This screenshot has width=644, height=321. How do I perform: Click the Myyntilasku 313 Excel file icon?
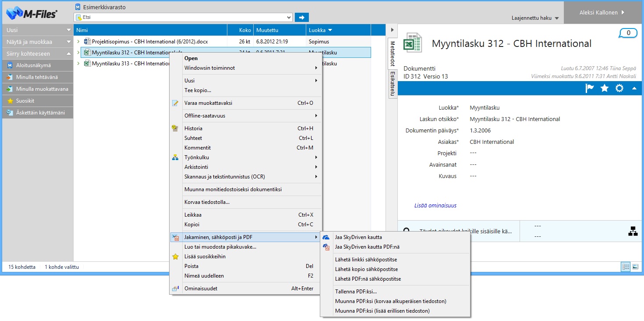[x=87, y=64]
